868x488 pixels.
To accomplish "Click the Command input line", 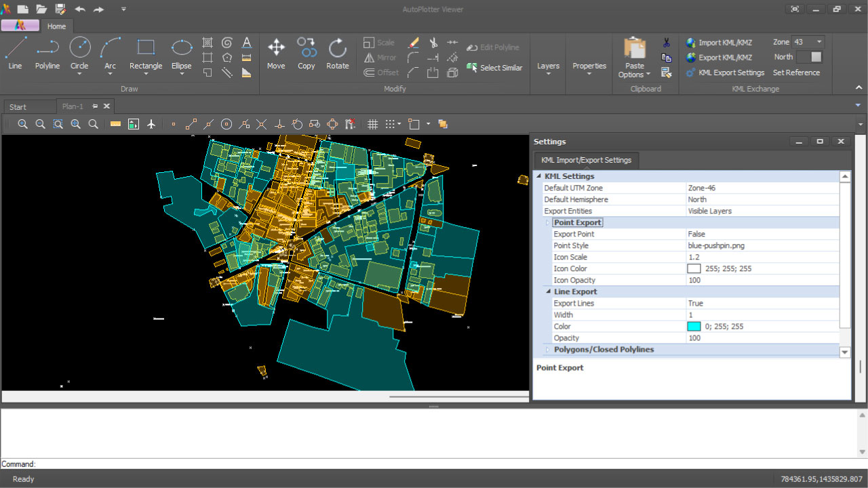I will (434, 464).
